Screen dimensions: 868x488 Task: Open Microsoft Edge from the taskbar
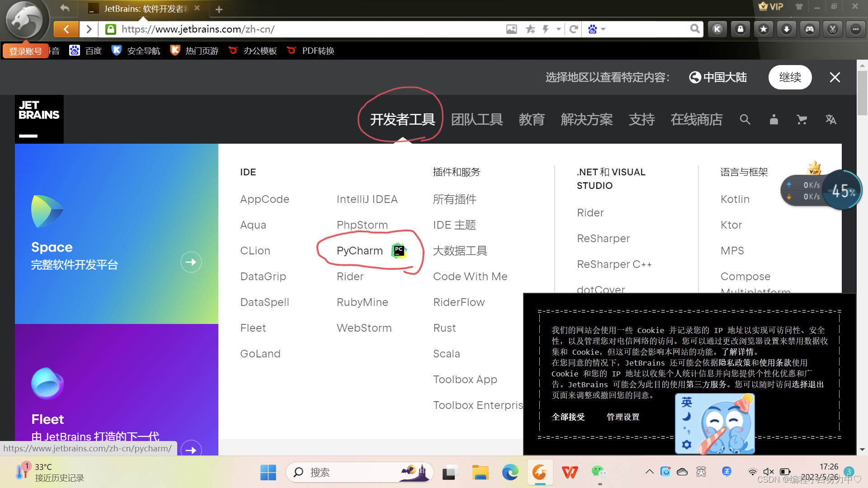click(510, 472)
